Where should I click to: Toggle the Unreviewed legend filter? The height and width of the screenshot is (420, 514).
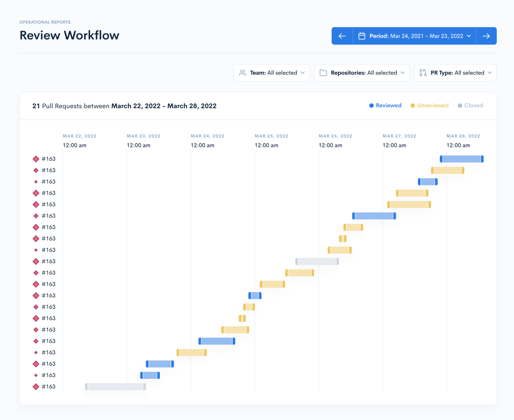(429, 105)
